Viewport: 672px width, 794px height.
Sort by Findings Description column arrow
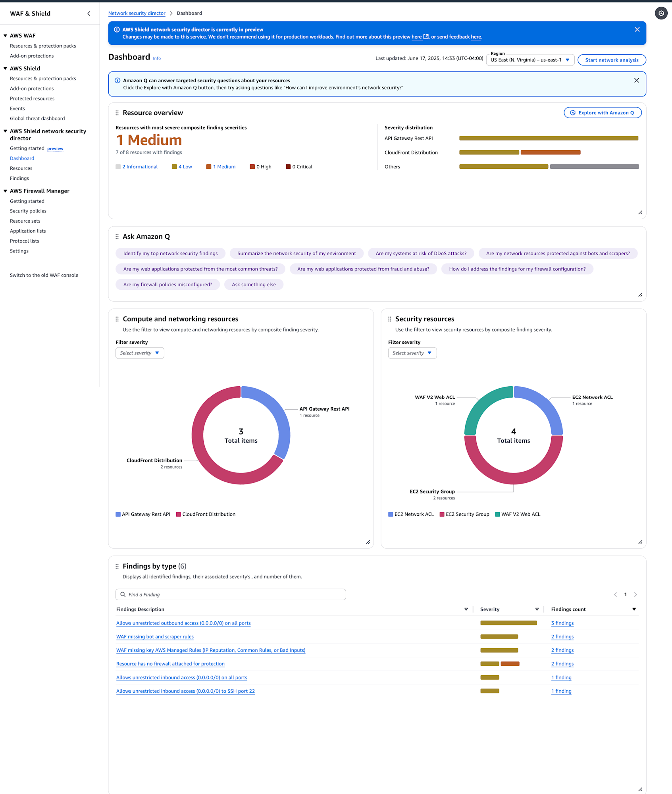coord(466,609)
